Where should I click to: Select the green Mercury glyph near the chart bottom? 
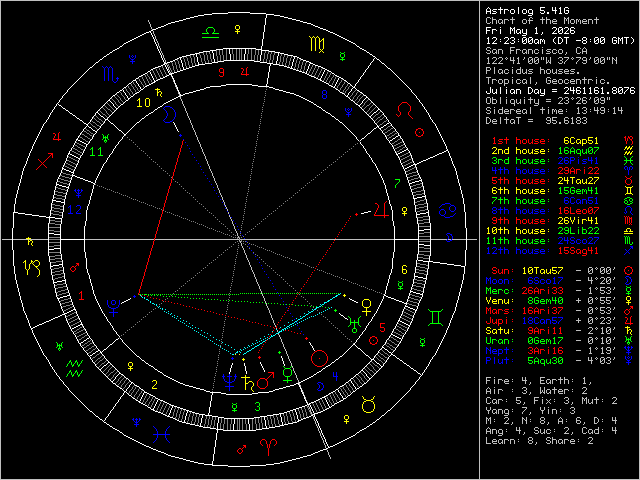tap(288, 375)
